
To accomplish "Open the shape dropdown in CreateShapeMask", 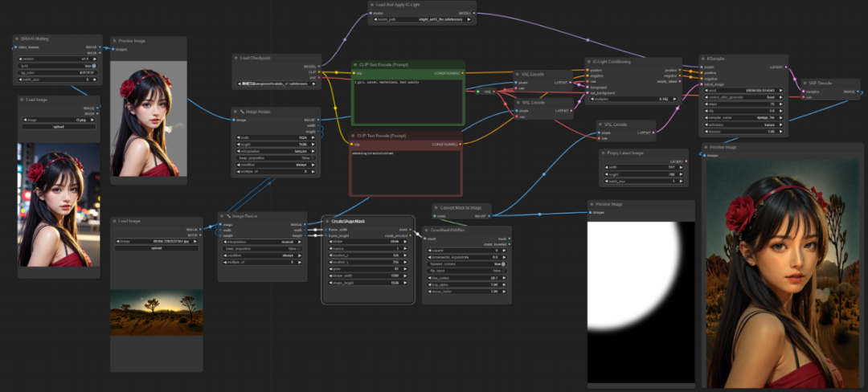I will [369, 242].
